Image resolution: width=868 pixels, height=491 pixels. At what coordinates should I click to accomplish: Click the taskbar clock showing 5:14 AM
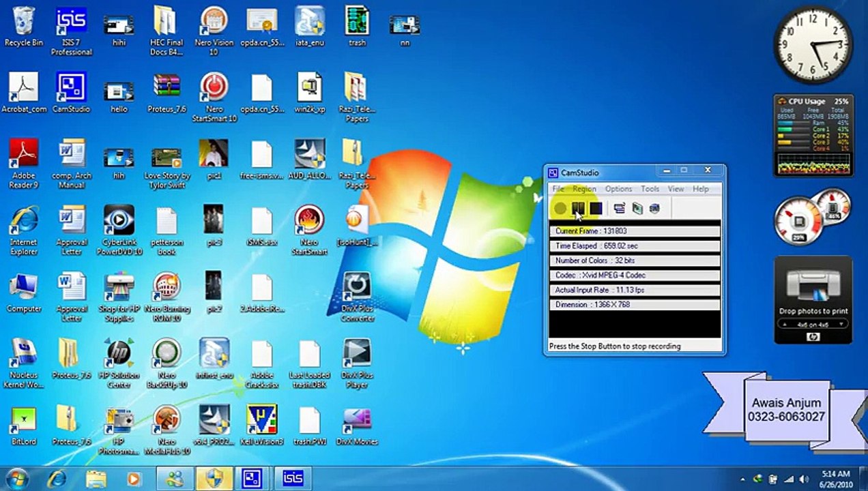click(x=835, y=479)
